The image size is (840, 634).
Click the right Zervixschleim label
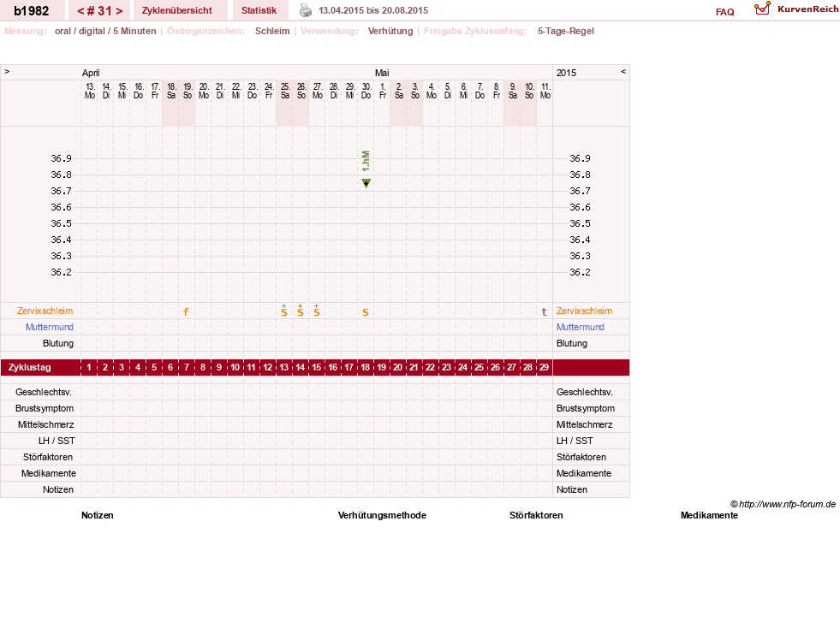584,311
